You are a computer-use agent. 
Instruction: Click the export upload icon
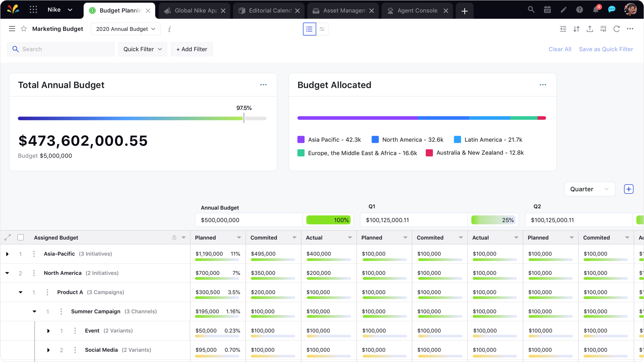tap(590, 29)
